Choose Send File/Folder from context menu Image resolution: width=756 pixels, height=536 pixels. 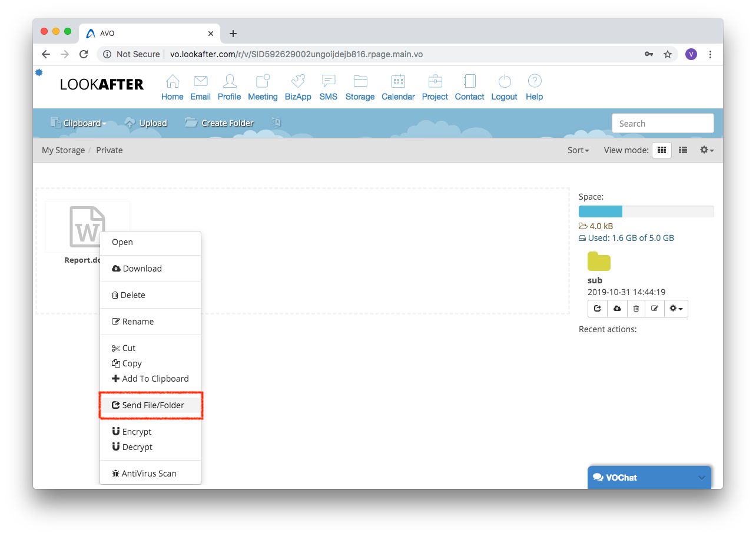tap(152, 405)
